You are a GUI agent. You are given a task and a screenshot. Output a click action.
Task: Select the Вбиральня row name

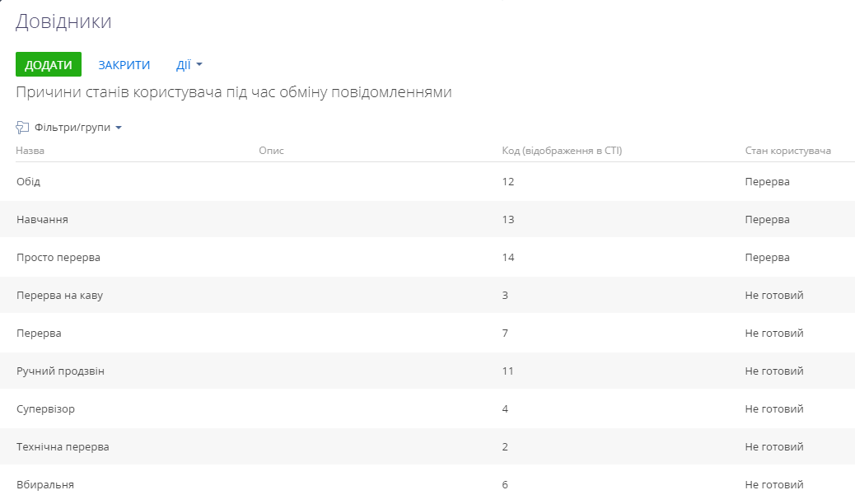tap(44, 484)
